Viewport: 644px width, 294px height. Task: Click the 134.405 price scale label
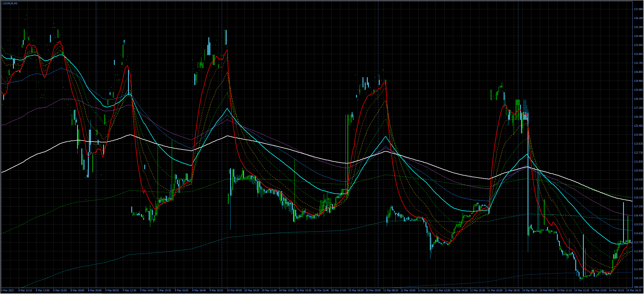click(x=638, y=36)
